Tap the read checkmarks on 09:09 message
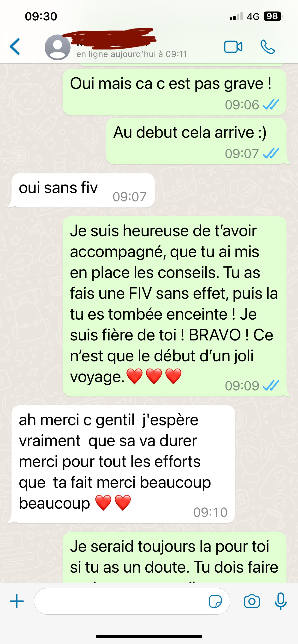298x644 pixels. pos(271,385)
